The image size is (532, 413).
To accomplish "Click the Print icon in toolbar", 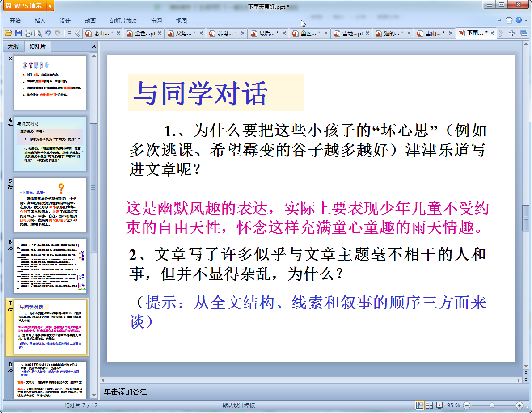I will 28,33.
